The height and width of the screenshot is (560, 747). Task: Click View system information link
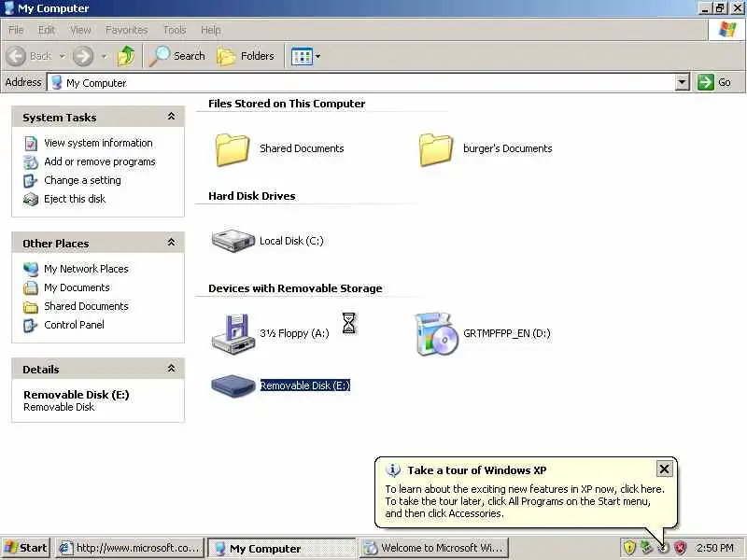pos(98,143)
